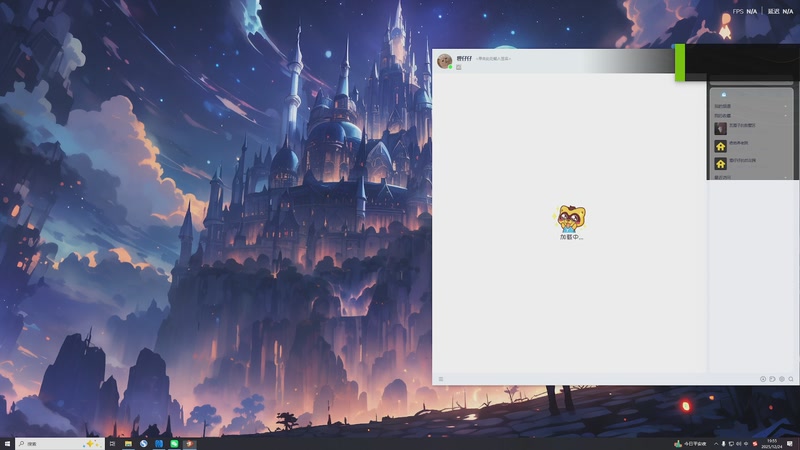Click the user avatar in the chat app header

[444, 61]
